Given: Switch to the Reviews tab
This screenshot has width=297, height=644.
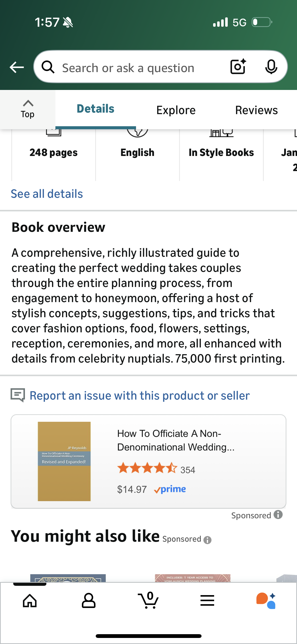Looking at the screenshot, I should click(256, 110).
